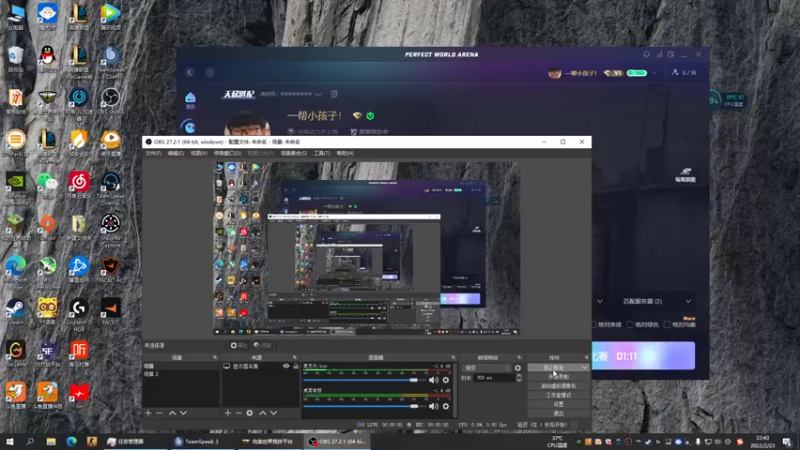
Task: Pop out the Controls dock icon
Action: pos(586,357)
